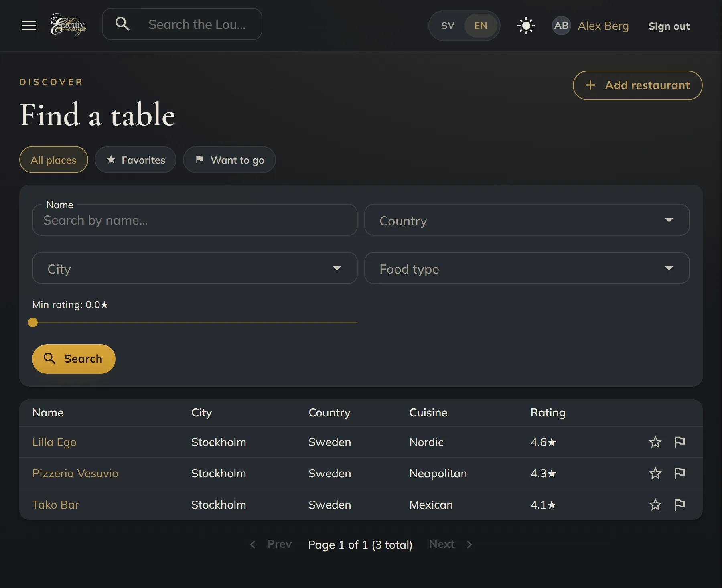Click the Neapolitan cuisine cell

pos(438,473)
